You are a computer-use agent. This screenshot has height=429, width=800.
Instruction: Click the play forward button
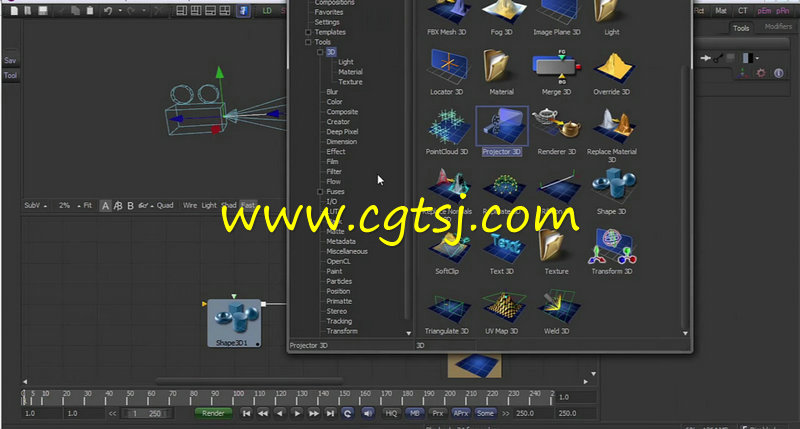point(297,413)
